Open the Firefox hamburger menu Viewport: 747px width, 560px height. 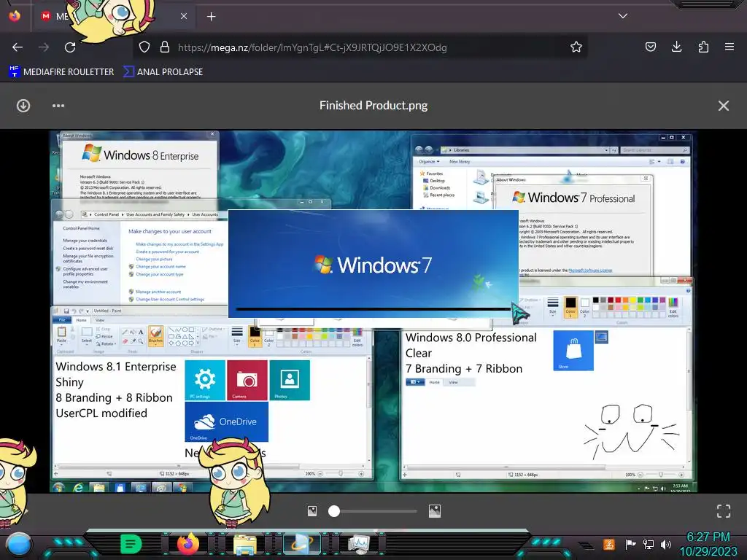[729, 47]
